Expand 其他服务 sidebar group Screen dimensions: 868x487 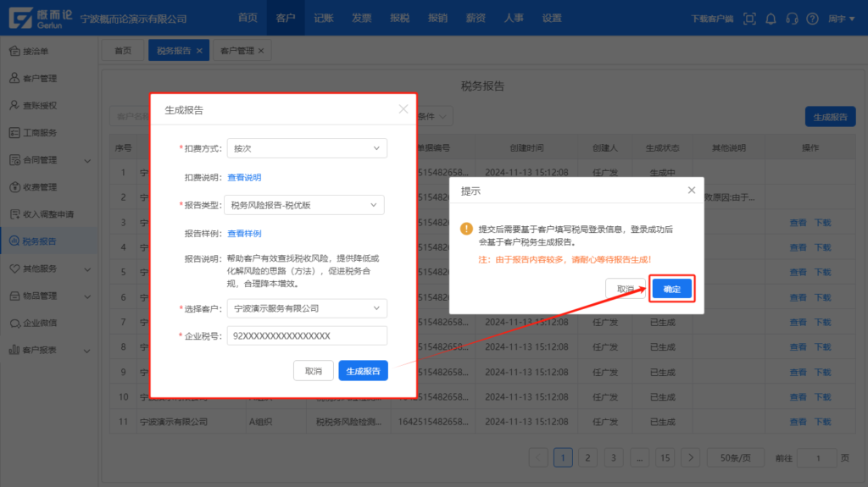point(87,269)
